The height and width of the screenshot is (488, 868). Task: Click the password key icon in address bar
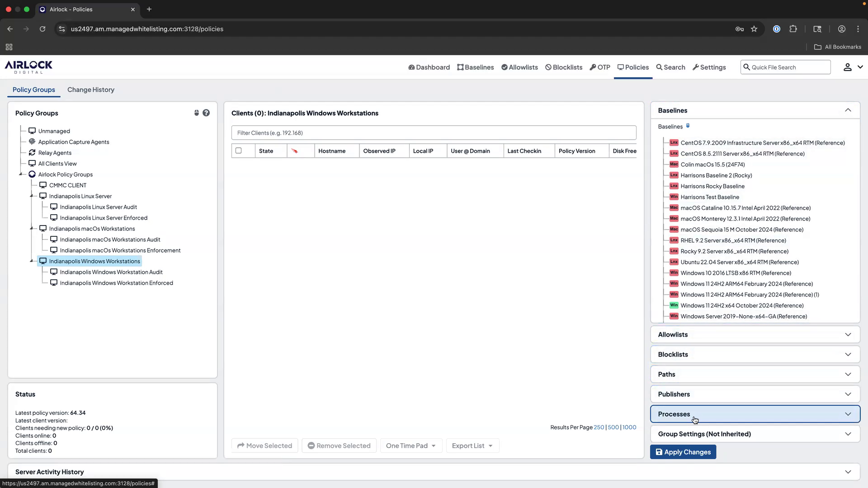point(740,28)
